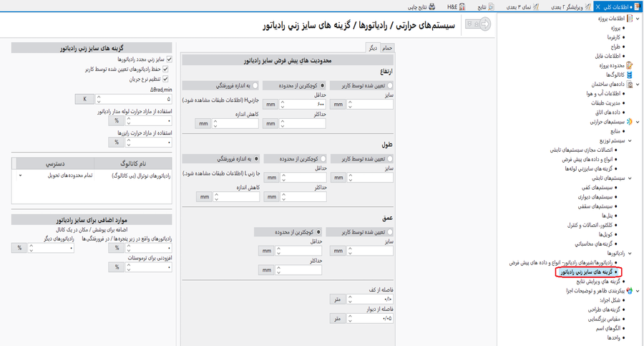Click the catalogs (کاتالوگ‌ها) database icon

click(x=630, y=75)
